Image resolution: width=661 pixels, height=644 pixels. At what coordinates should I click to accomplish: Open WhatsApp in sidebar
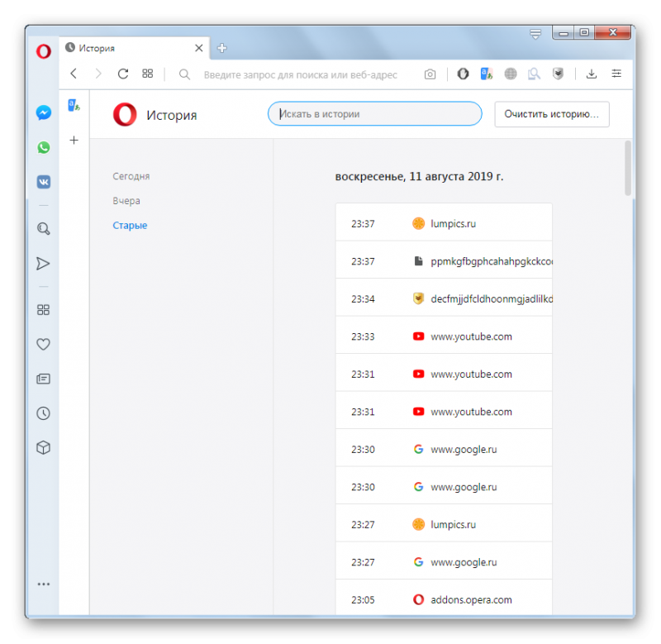[x=44, y=147]
